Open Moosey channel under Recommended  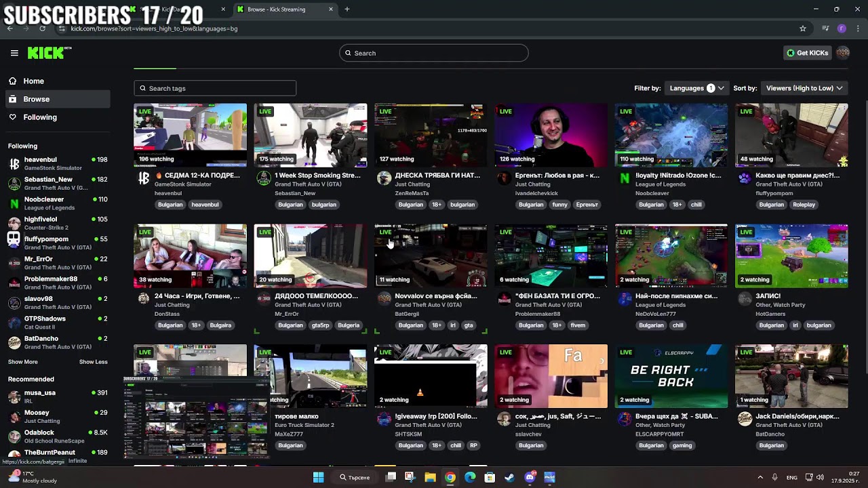click(58, 417)
